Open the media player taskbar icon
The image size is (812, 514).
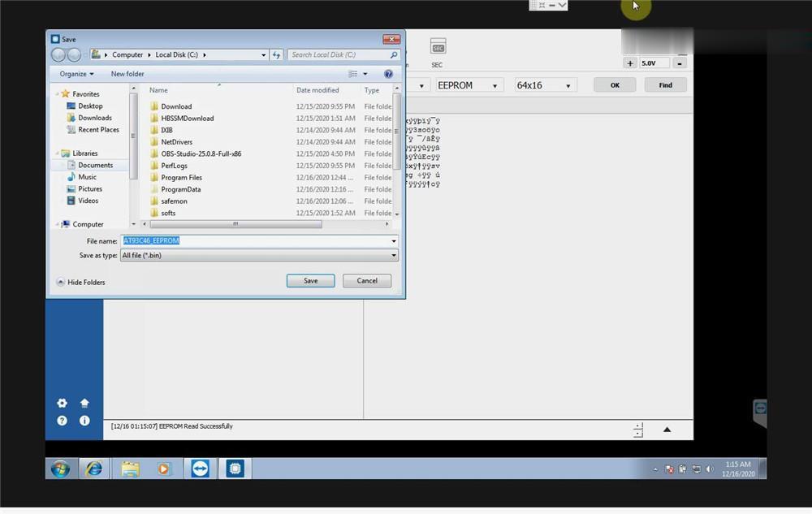[x=164, y=469]
